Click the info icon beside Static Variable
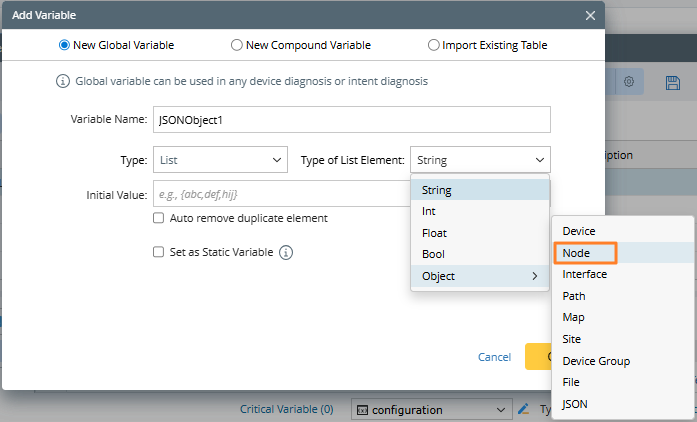 286,253
